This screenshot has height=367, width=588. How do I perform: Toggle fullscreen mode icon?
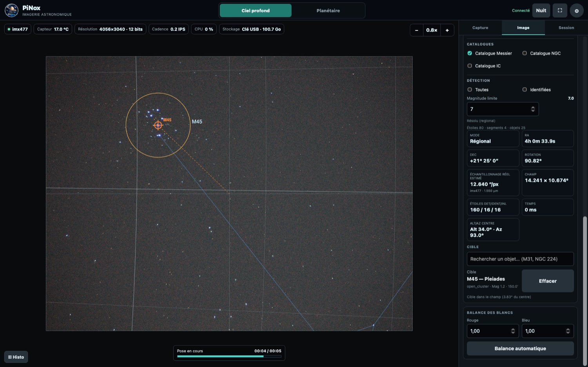[560, 11]
